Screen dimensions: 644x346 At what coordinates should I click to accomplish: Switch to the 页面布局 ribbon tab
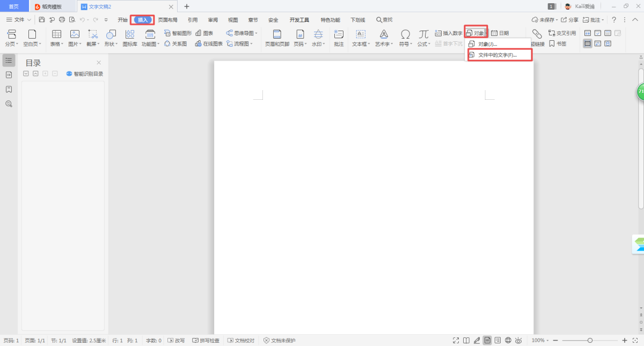pos(167,20)
